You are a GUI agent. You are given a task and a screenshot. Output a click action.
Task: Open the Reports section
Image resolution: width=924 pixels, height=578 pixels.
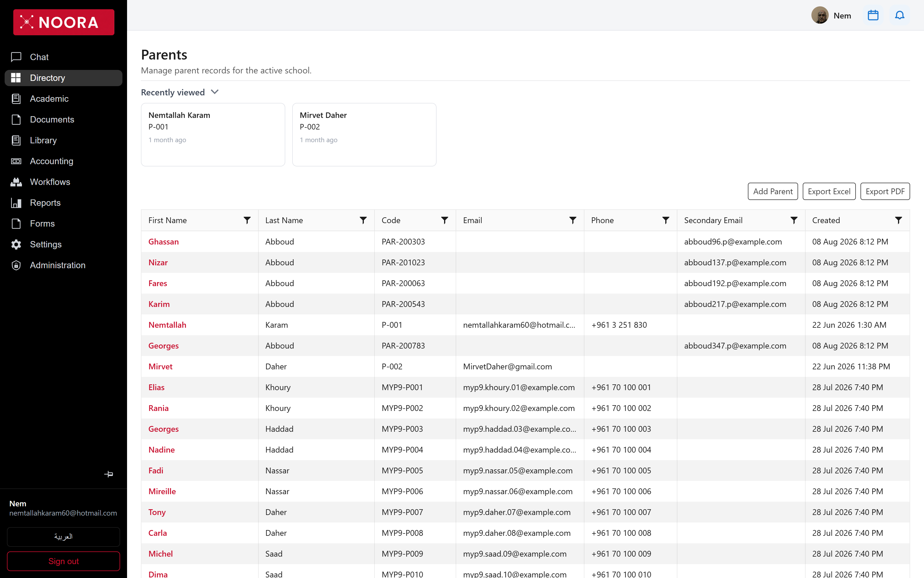[64, 203]
